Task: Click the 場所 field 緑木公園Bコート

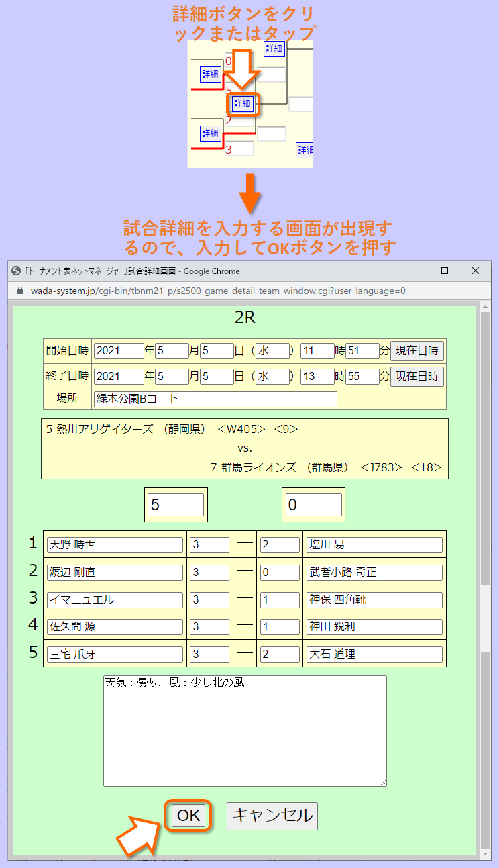Action: [215, 399]
